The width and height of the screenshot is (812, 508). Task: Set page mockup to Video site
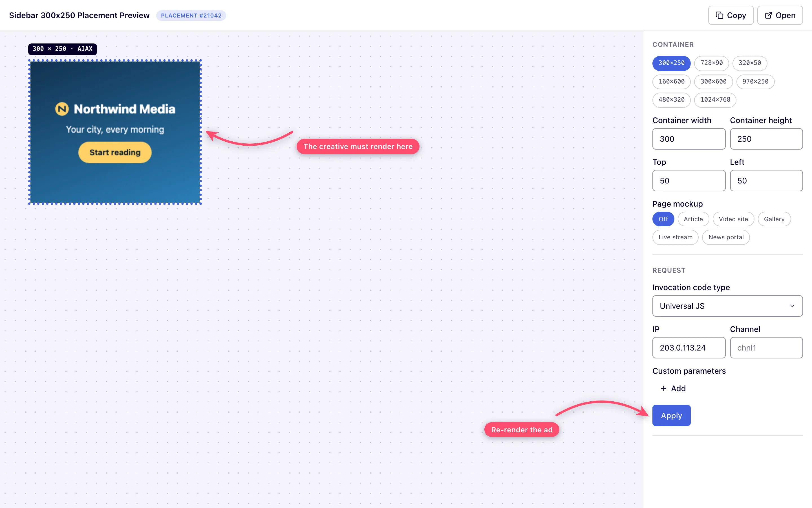point(733,219)
